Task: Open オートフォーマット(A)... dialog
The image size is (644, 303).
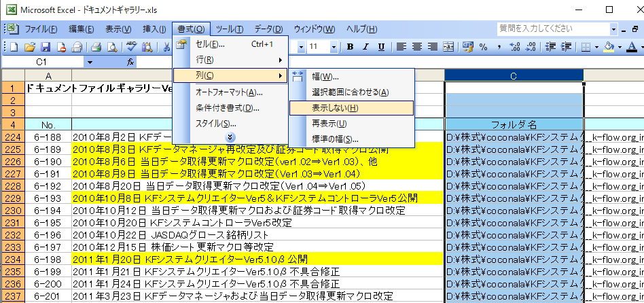Action: coord(230,92)
